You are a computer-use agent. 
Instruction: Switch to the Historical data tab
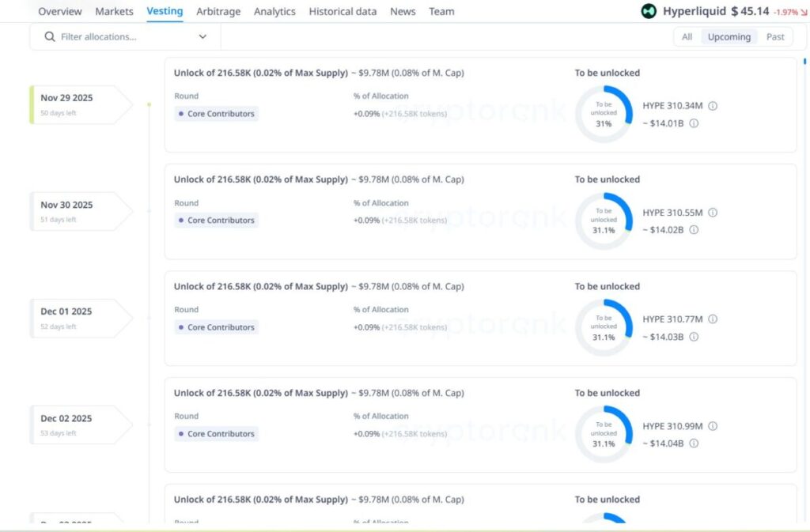[343, 12]
